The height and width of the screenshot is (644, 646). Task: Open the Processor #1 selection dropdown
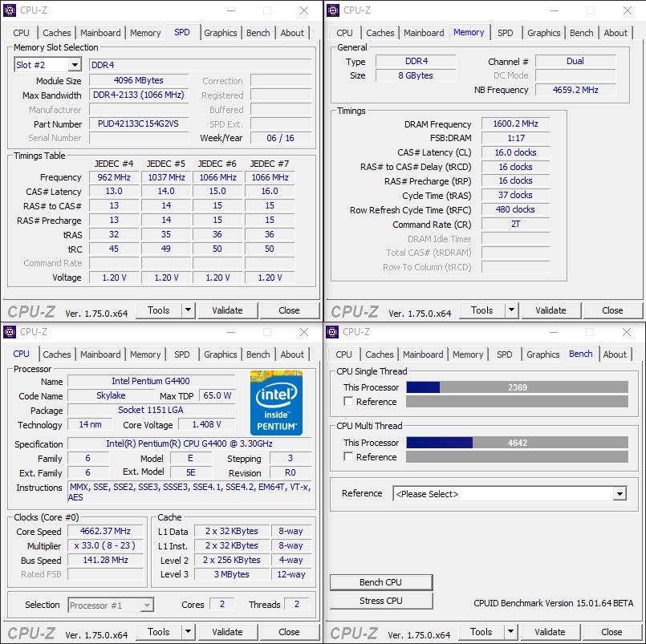coord(146,606)
